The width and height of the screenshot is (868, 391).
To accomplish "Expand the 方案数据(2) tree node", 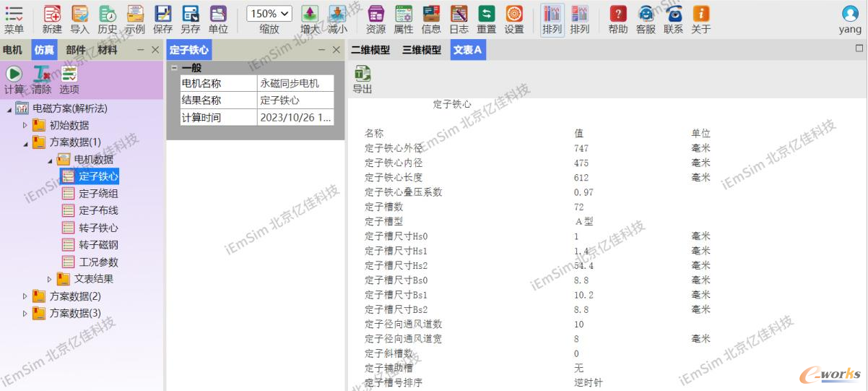I will click(x=25, y=296).
